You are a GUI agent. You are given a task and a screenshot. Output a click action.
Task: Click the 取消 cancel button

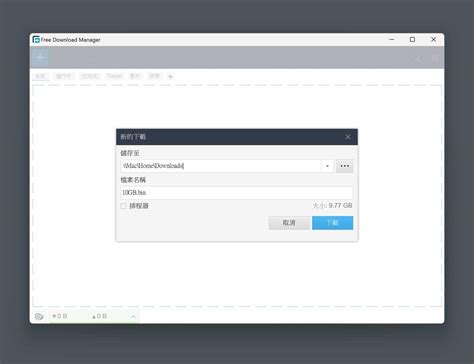(289, 223)
